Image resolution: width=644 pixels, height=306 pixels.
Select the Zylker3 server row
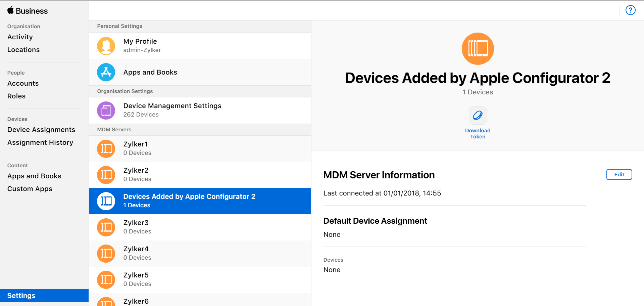click(200, 227)
